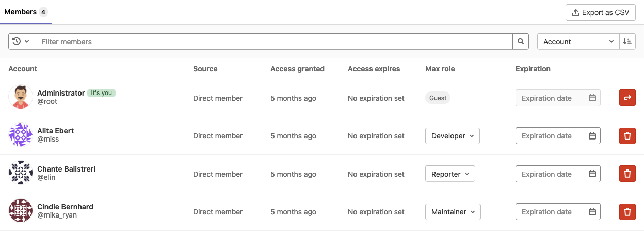The image size is (644, 232).
Task: Click the Filter members search field
Action: click(273, 42)
